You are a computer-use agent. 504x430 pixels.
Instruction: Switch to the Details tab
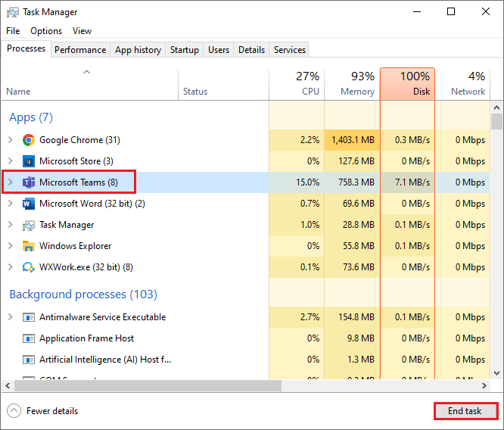(251, 50)
